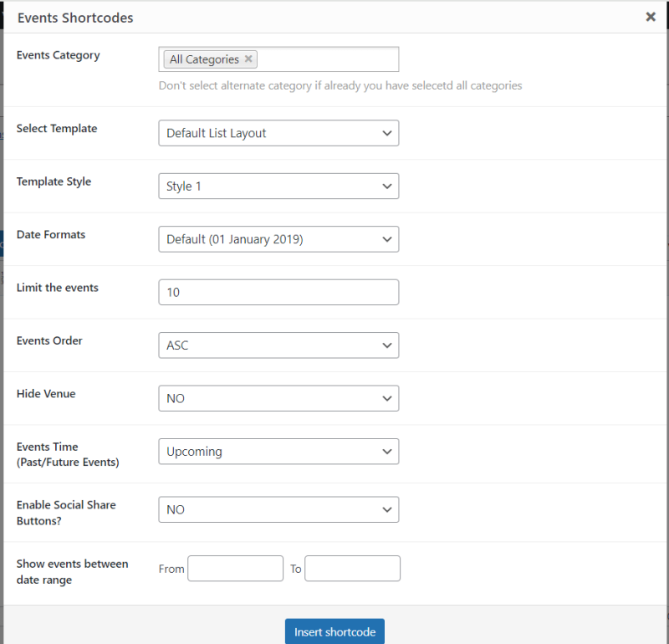Screen dimensions: 669x644
Task: Close the Events Shortcodes dialog
Action: [x=651, y=17]
